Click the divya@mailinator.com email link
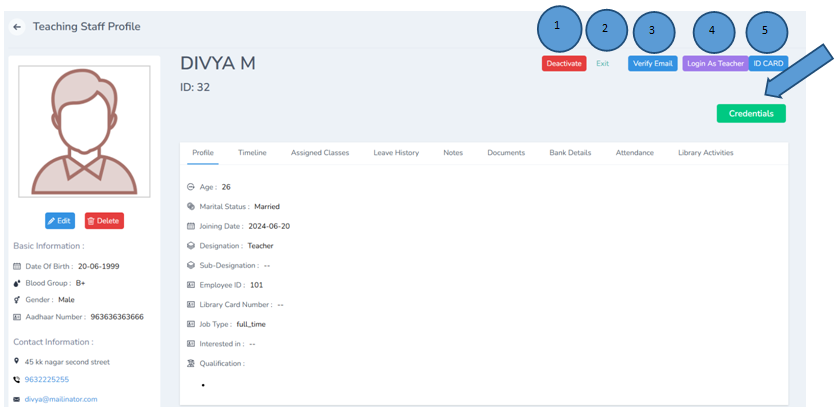 tap(61, 399)
